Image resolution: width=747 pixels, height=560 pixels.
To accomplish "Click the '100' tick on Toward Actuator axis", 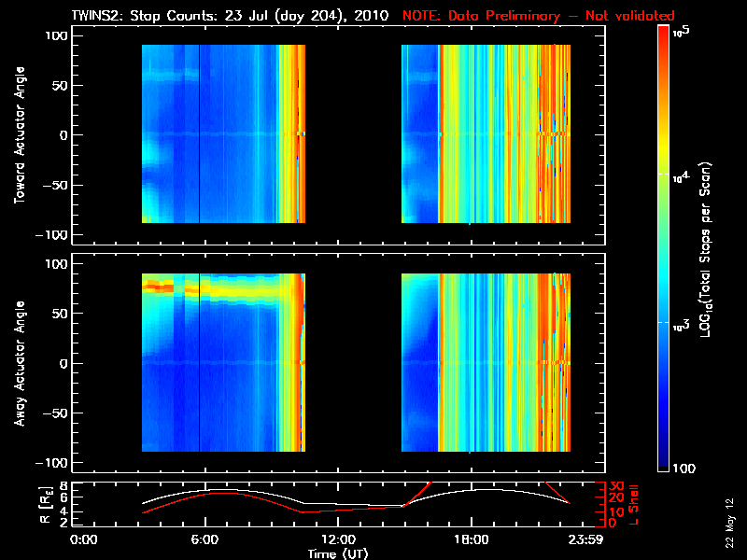I will [x=56, y=35].
